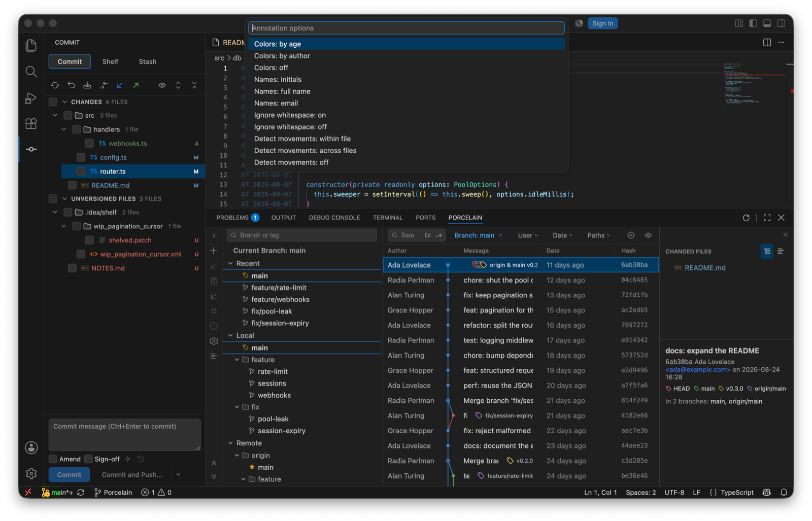Check the NOTES.md file checkbox
Screen dimensions: 812x521
click(72, 268)
